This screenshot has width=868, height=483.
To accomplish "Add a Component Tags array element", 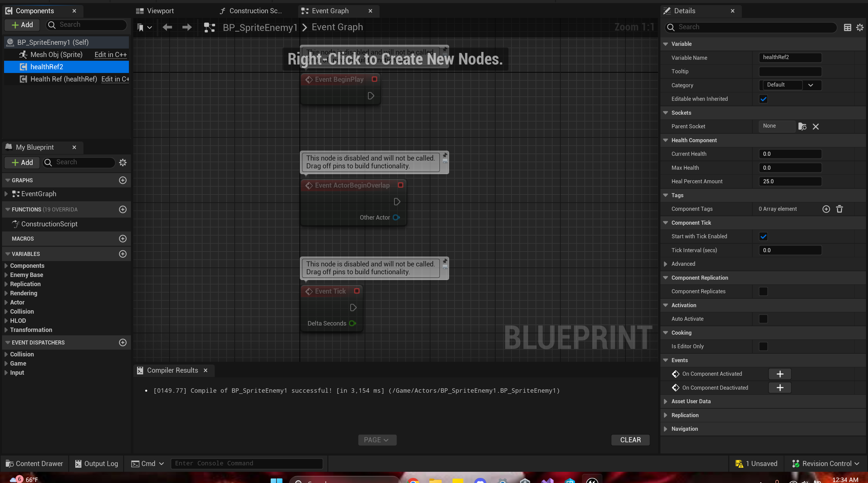I will point(826,209).
